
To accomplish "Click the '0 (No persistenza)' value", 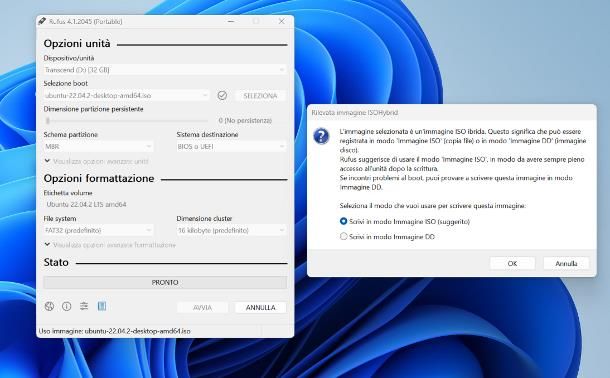I will 245,121.
